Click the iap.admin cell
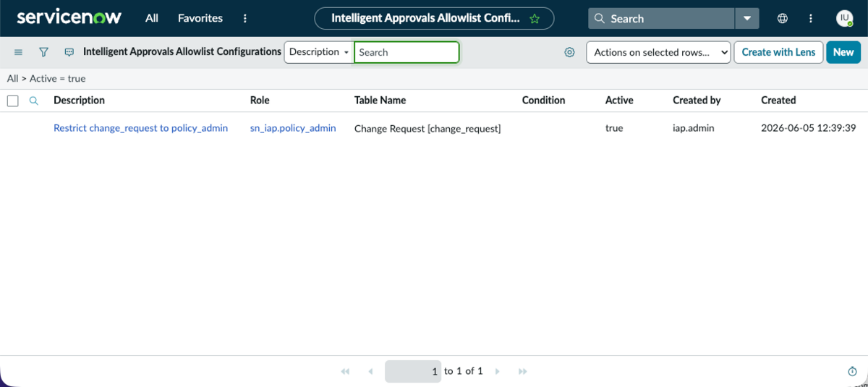This screenshot has height=387, width=868. pos(694,128)
